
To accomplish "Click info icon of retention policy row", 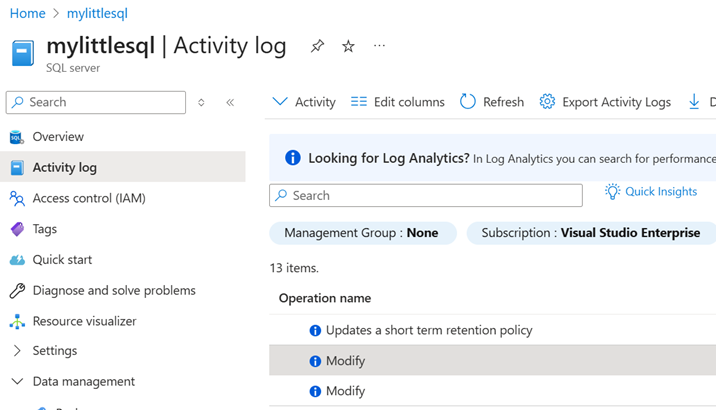I will click(315, 331).
